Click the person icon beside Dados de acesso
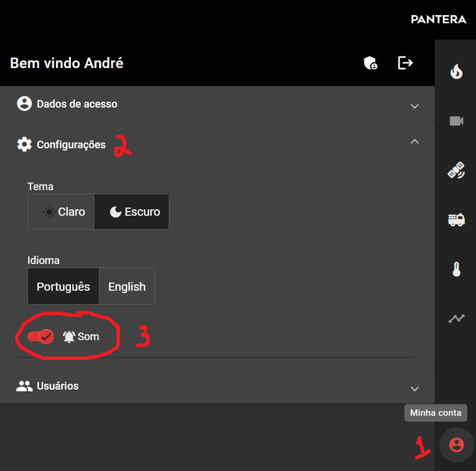 (x=24, y=104)
